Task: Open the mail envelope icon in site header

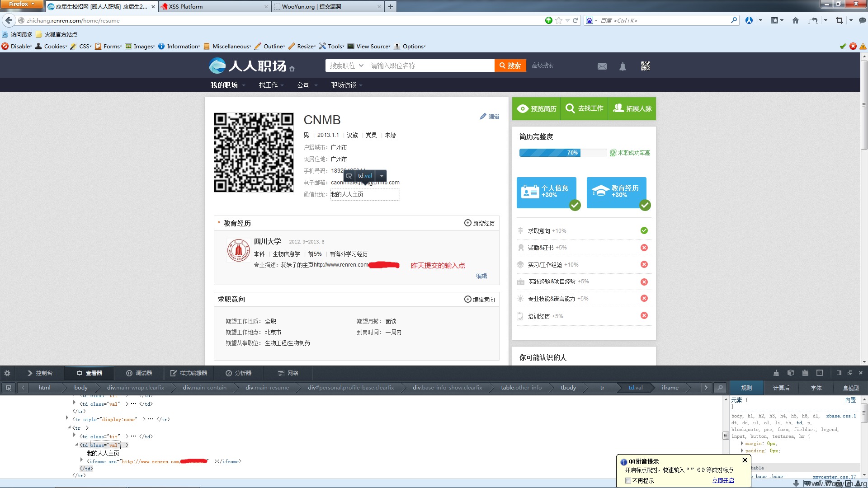Action: click(602, 66)
